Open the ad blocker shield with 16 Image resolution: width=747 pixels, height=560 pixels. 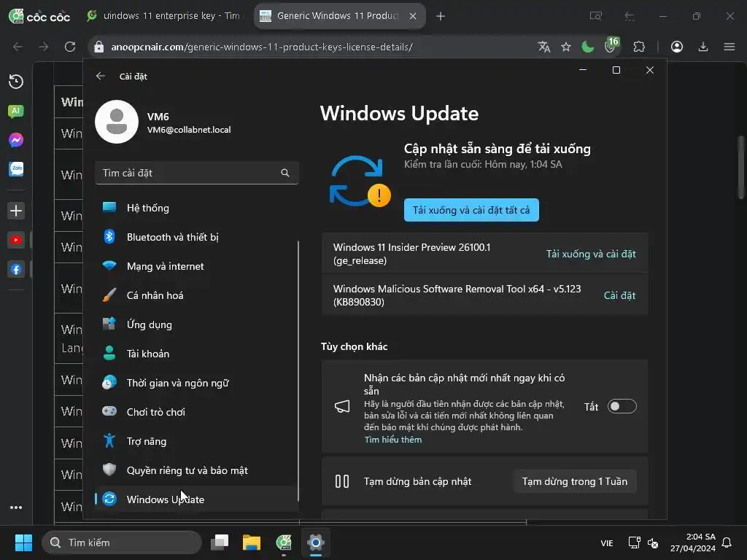[611, 45]
